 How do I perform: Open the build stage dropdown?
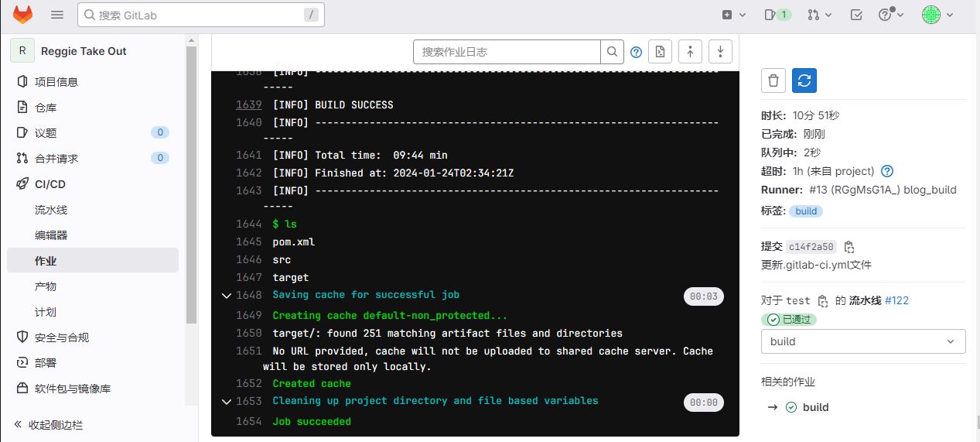click(x=862, y=341)
